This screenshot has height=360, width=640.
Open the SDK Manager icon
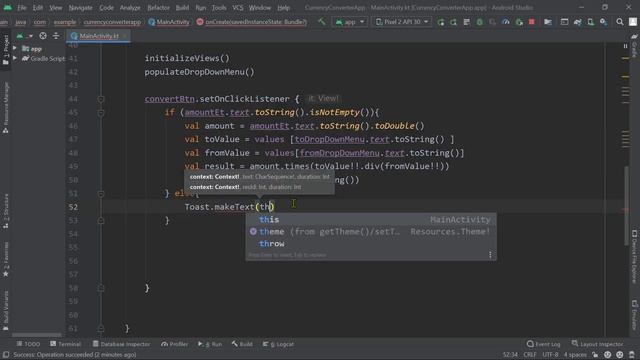click(x=603, y=22)
